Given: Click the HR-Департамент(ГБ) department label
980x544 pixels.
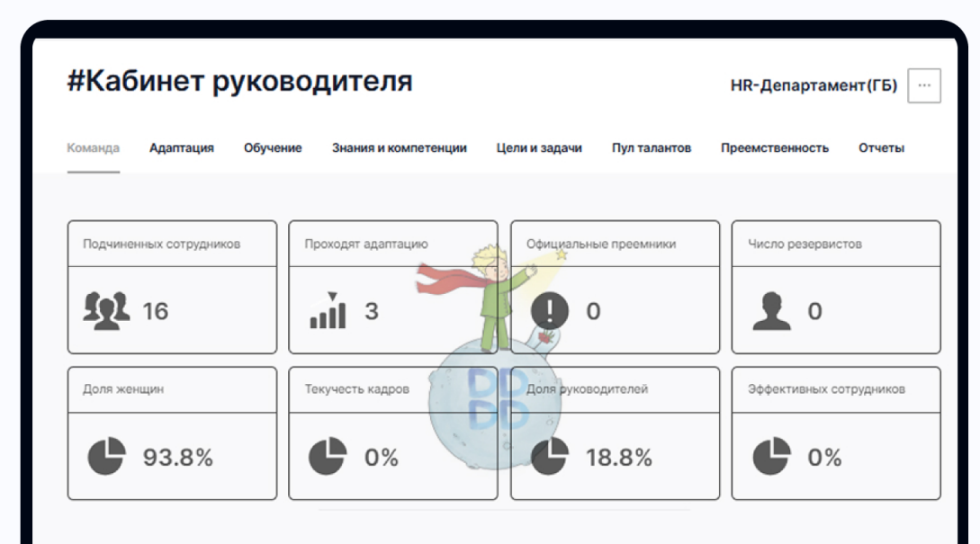Looking at the screenshot, I should tap(814, 85).
